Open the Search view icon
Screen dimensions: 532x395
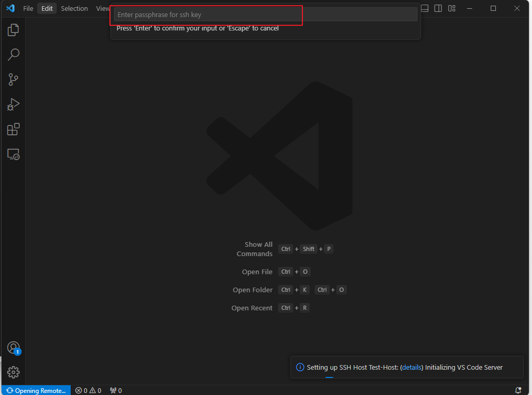coord(13,55)
